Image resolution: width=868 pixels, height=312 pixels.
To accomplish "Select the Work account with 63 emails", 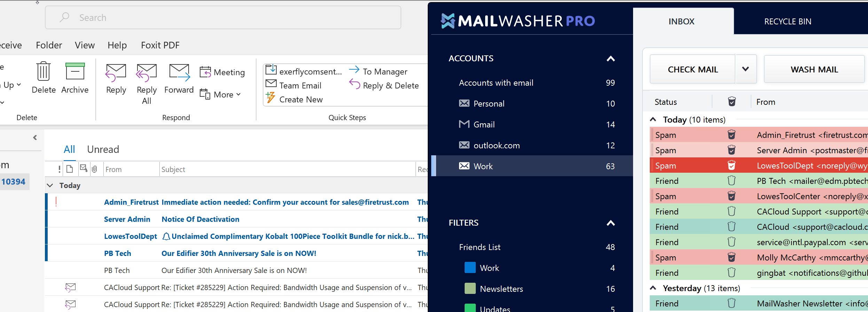I will [x=532, y=166].
